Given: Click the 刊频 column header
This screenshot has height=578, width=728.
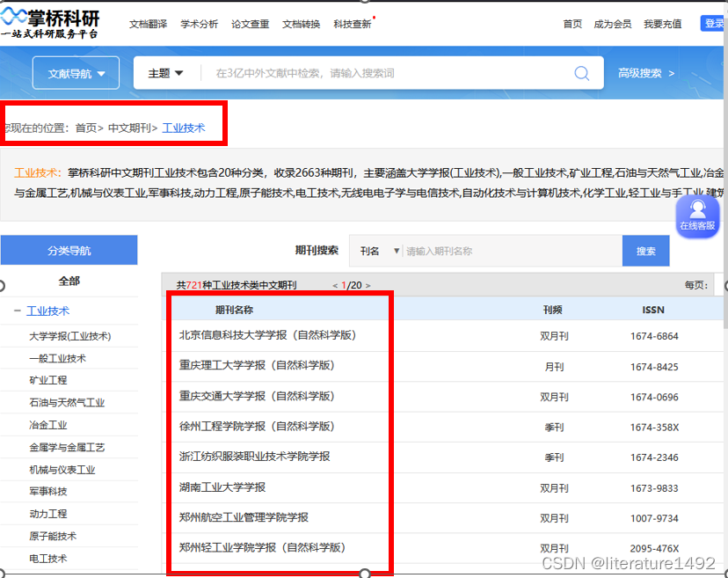Looking at the screenshot, I should pos(553,310).
